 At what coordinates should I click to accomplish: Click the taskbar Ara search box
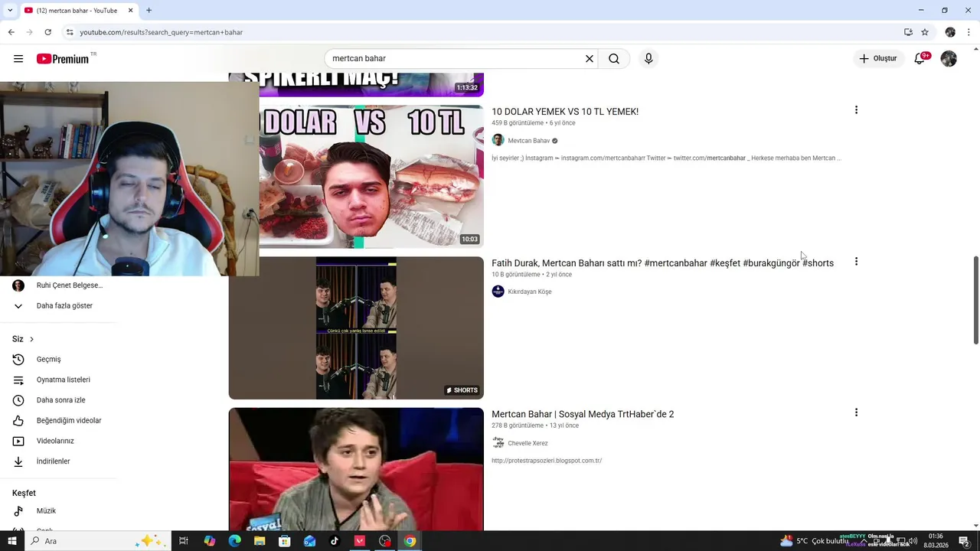[x=96, y=541]
